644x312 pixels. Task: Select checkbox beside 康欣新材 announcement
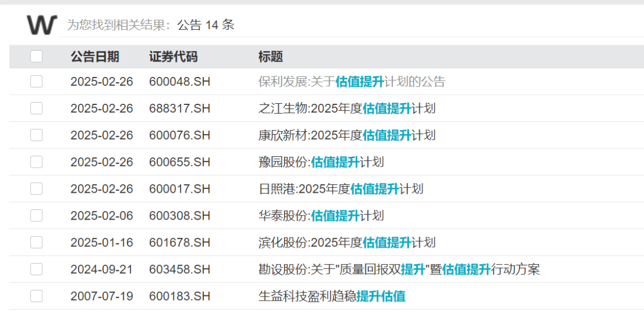coord(36,135)
